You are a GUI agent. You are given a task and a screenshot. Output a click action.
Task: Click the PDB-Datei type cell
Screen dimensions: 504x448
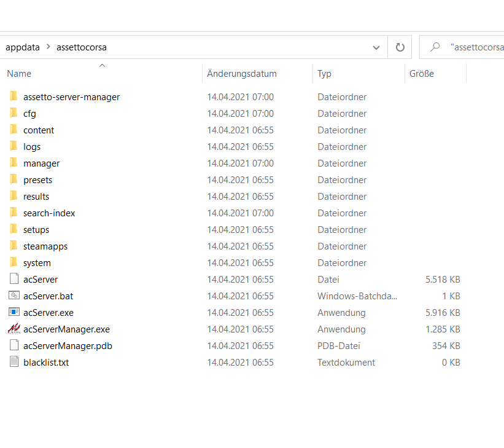pyautogui.click(x=339, y=346)
